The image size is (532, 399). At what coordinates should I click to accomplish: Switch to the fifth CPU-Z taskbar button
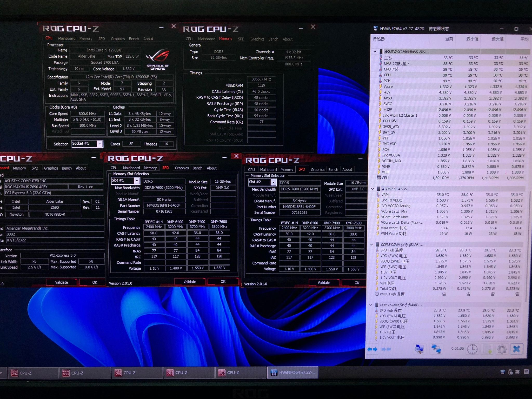tap(241, 373)
